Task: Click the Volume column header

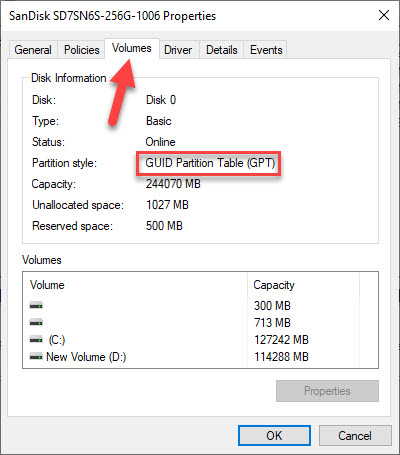Action: click(x=47, y=285)
